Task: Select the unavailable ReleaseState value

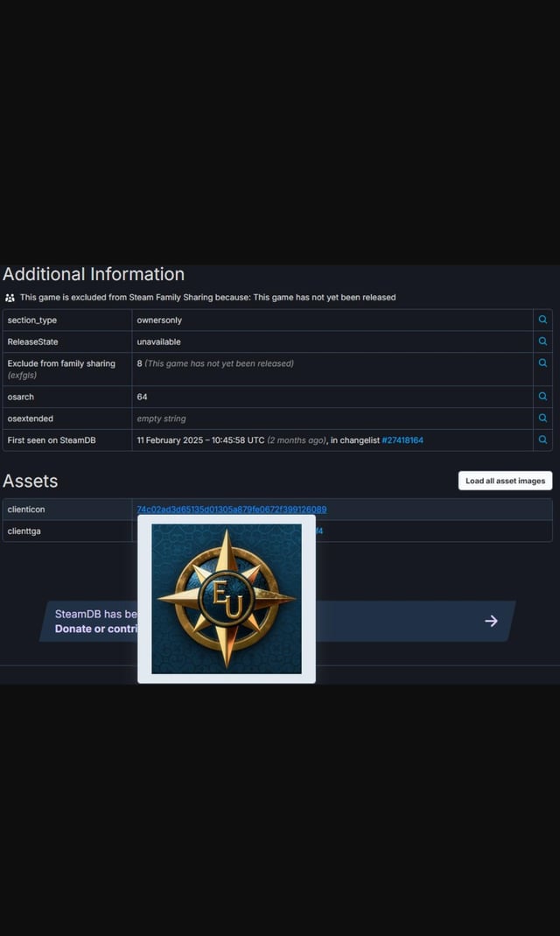Action: coord(158,341)
